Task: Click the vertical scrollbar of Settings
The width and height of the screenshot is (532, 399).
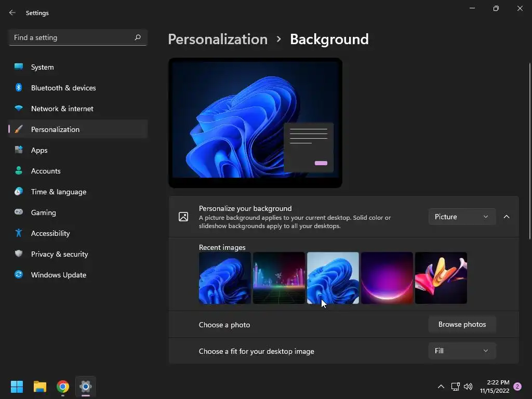Action: 529,151
